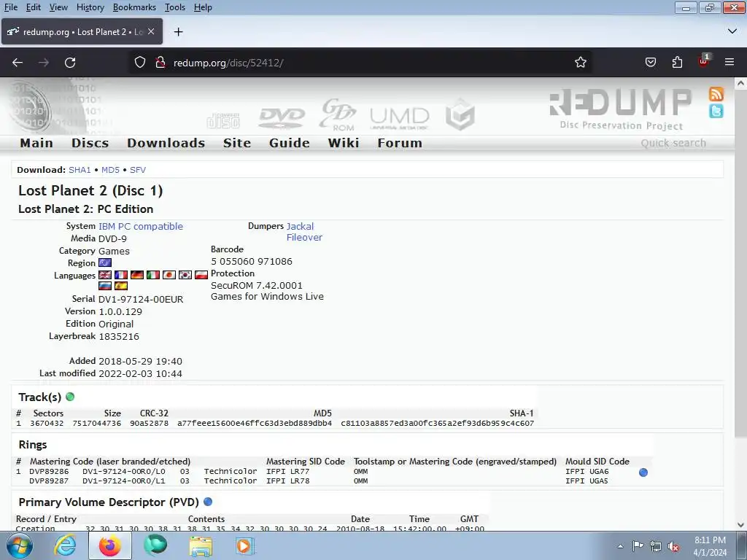Open the Bookmarks menu

(134, 7)
